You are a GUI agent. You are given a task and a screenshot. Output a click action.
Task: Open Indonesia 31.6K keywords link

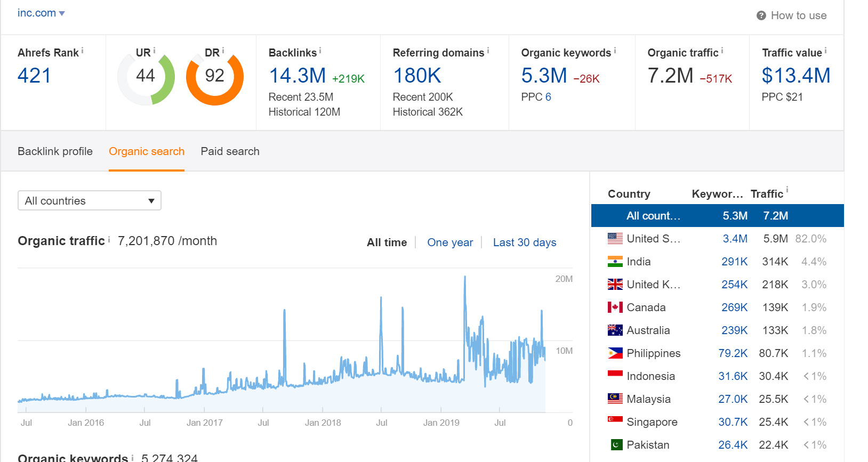tap(733, 376)
